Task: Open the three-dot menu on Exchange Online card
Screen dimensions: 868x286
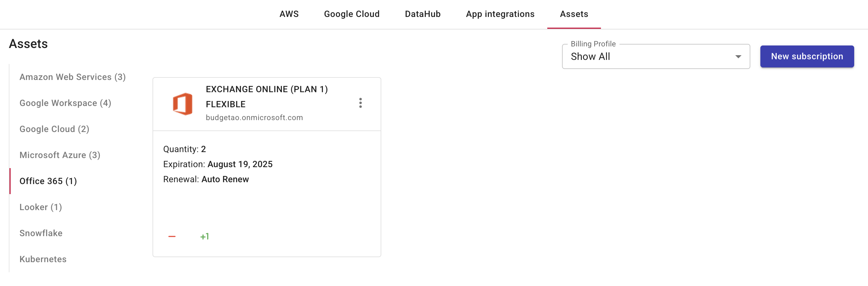Action: point(360,103)
